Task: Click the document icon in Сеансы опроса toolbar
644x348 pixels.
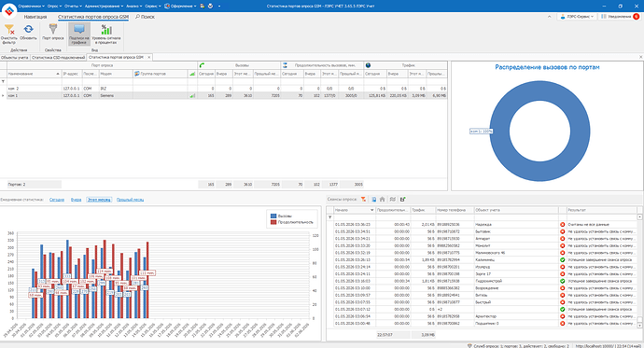Action: coord(373,200)
